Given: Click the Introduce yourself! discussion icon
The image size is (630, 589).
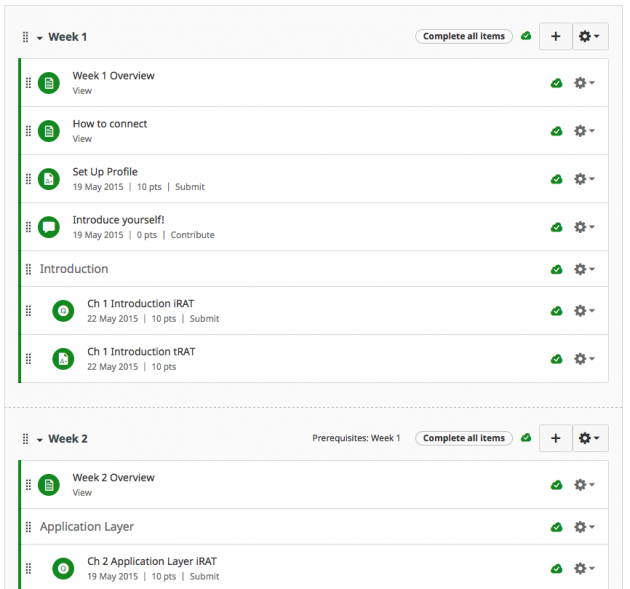Looking at the screenshot, I should [49, 227].
